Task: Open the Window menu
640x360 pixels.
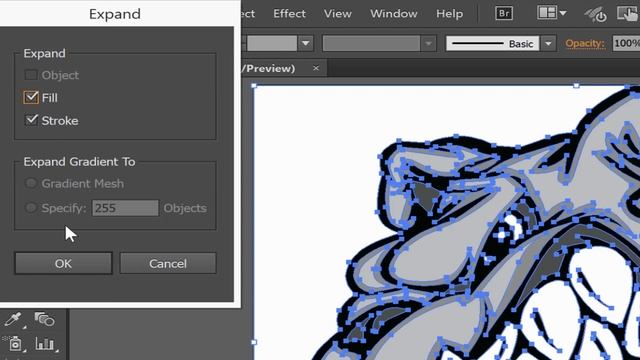Action: point(393,14)
